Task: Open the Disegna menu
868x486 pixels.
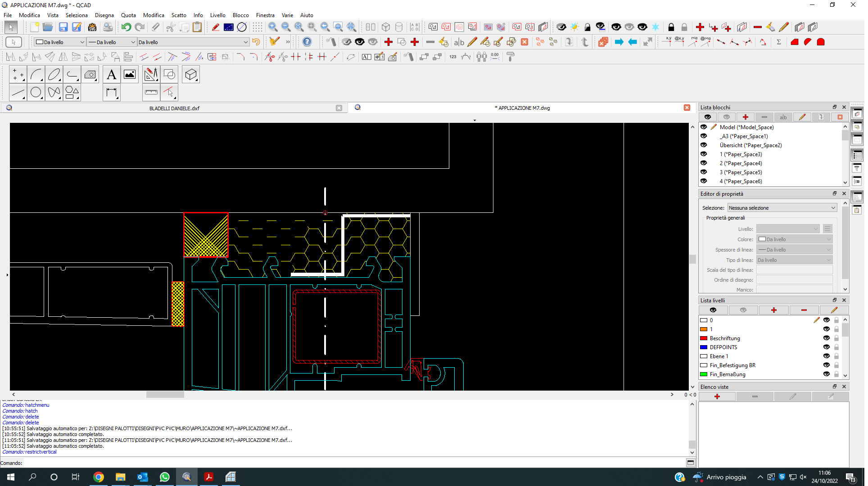Action: point(104,15)
